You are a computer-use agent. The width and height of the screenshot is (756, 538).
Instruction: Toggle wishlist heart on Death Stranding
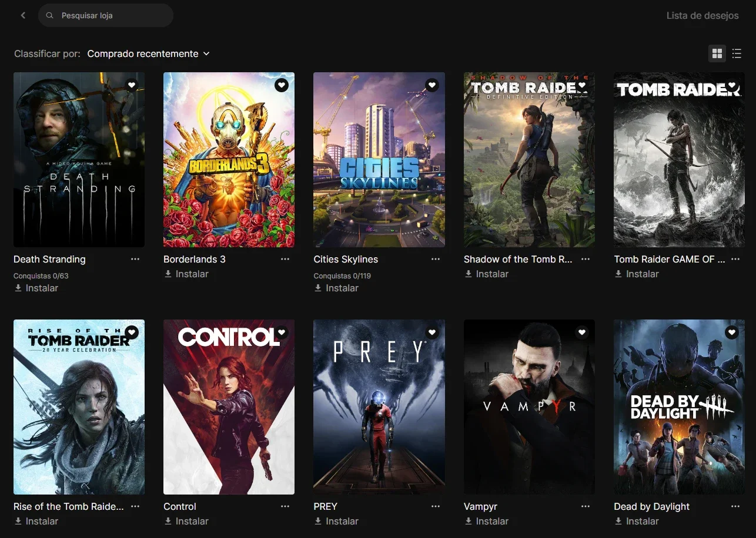[x=132, y=85]
